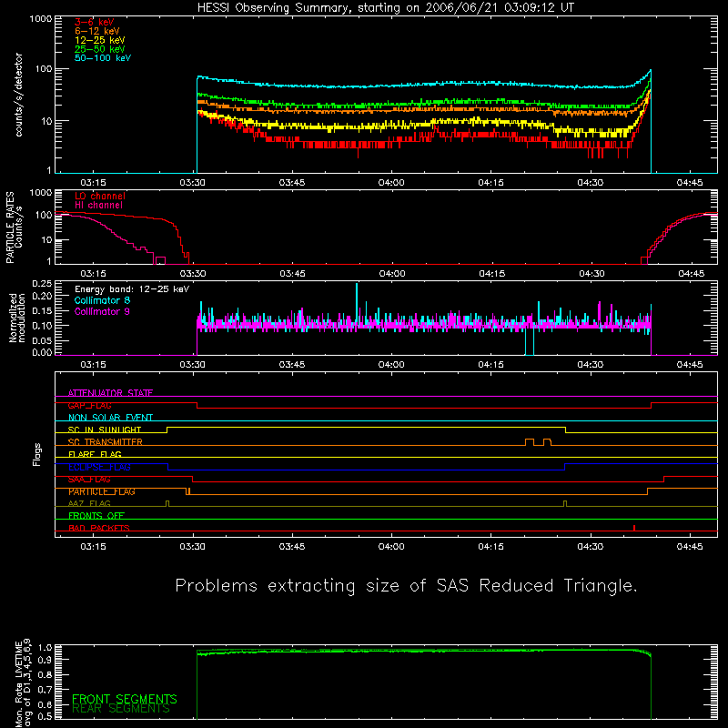Click the Energy band: 12-25 keV text
The height and width of the screenshot is (728, 728).
tap(132, 289)
